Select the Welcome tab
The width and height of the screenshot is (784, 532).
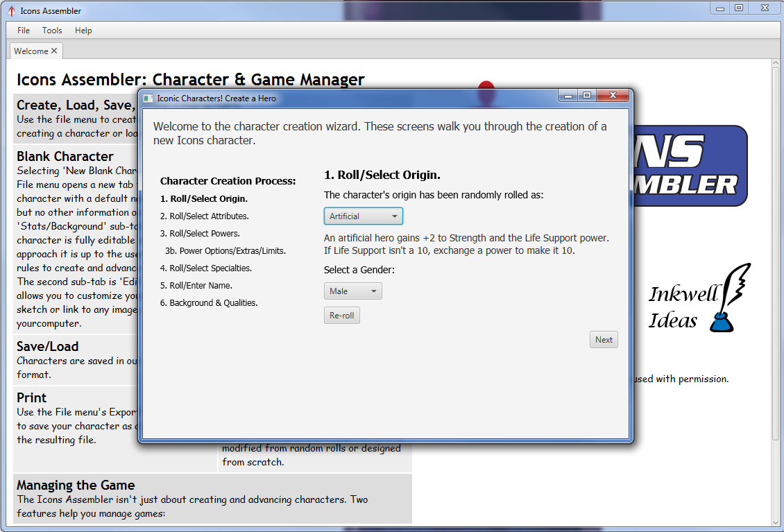pyautogui.click(x=31, y=51)
